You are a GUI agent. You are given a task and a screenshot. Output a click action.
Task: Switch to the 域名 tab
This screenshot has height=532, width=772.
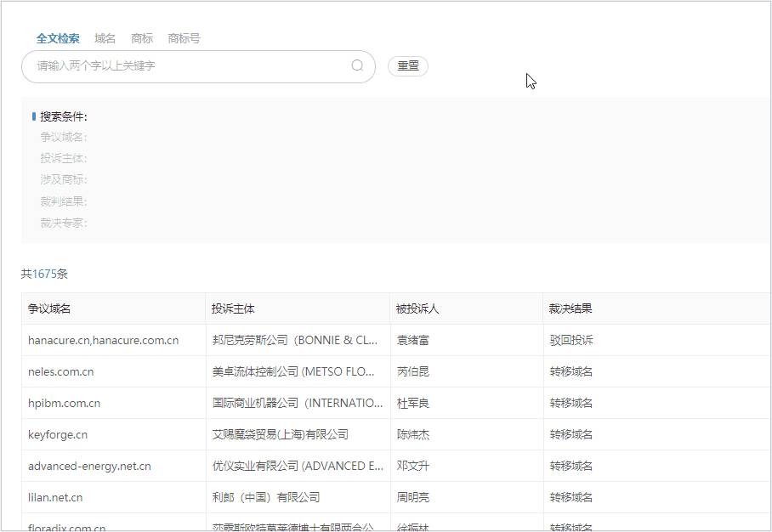tap(105, 37)
